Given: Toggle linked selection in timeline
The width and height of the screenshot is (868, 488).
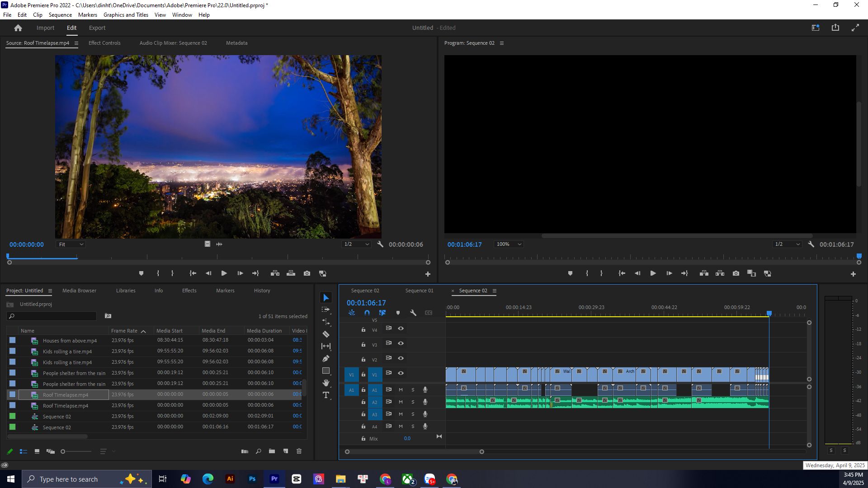Looking at the screenshot, I should [x=382, y=313].
